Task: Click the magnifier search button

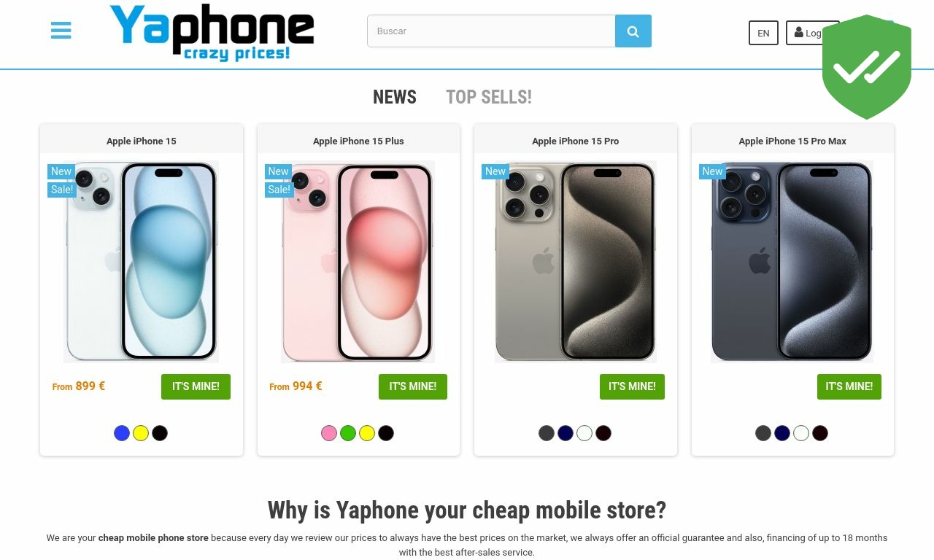Action: click(633, 31)
